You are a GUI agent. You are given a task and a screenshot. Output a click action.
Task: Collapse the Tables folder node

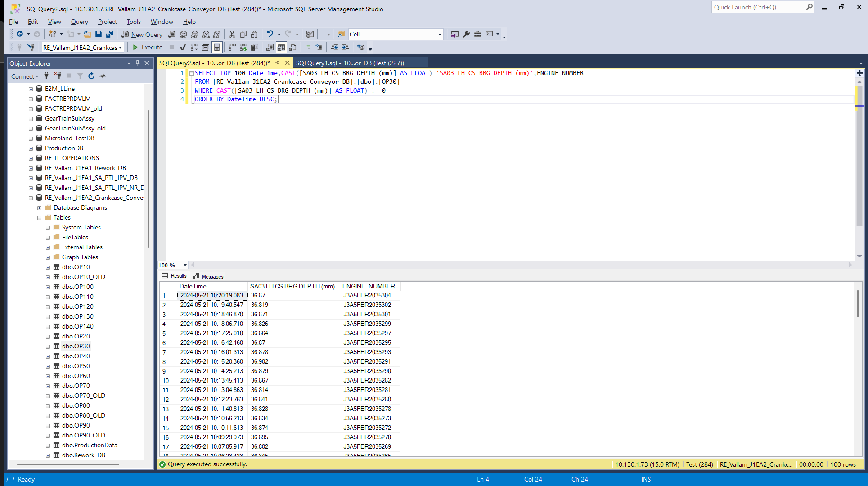pyautogui.click(x=39, y=218)
